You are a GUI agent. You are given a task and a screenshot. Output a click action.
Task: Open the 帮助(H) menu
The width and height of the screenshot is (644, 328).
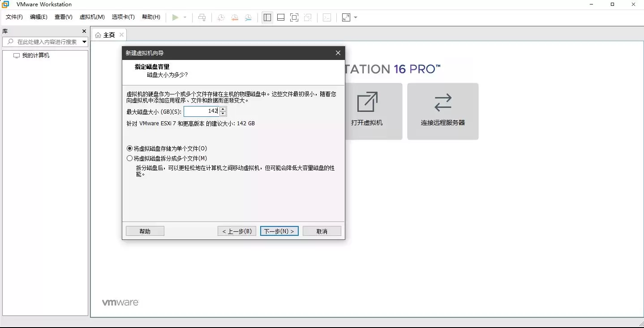[151, 17]
